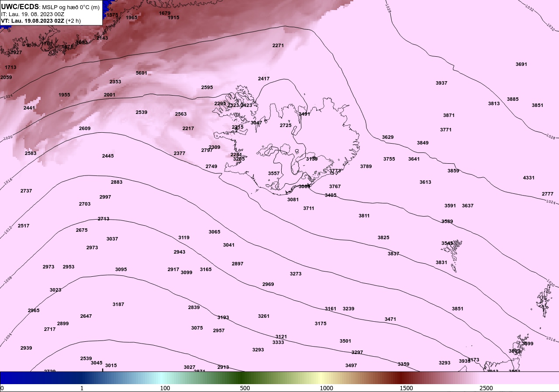This screenshot has height=392, width=559.
Task: Select the value 2271 on the map
Action: click(x=278, y=45)
